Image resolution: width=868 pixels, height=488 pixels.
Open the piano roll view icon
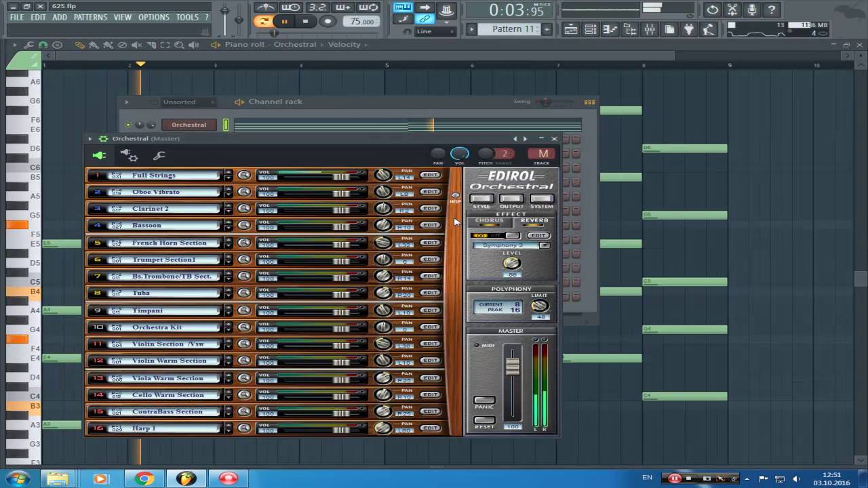pyautogui.click(x=610, y=29)
